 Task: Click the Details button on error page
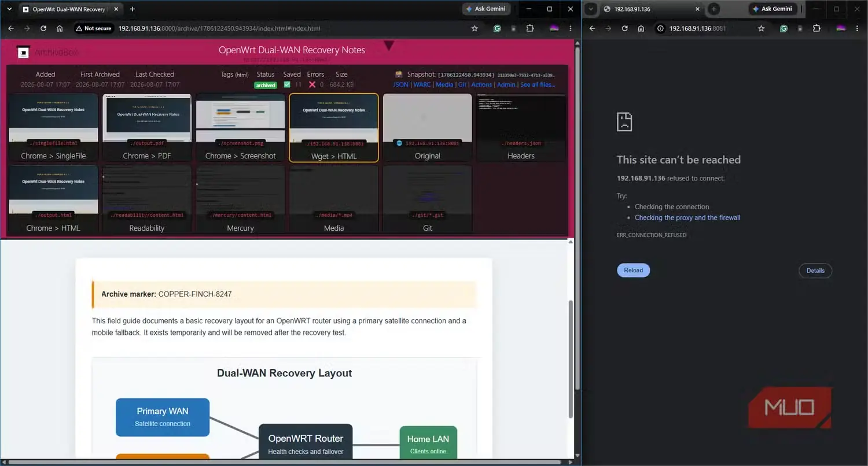coord(815,271)
